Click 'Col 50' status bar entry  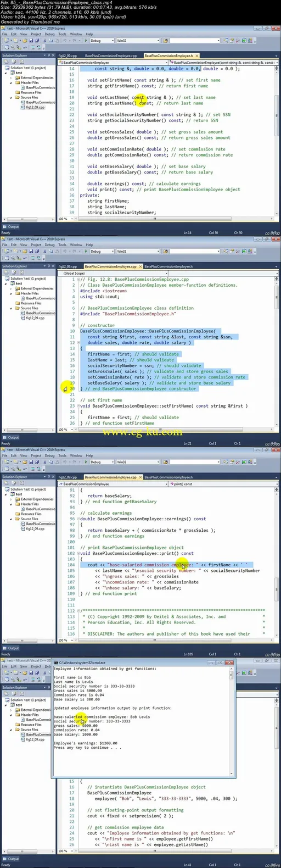click(213, 232)
